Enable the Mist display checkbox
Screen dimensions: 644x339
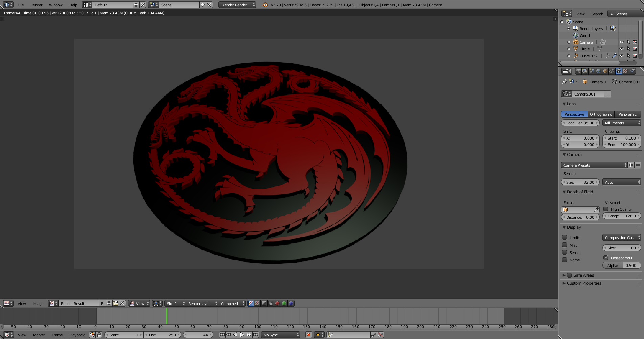[565, 245]
